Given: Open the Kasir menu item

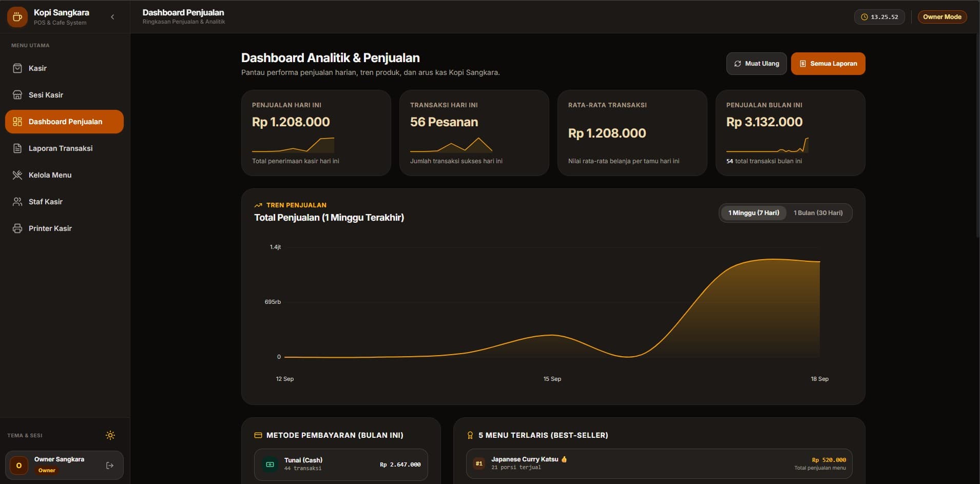Looking at the screenshot, I should [x=64, y=68].
